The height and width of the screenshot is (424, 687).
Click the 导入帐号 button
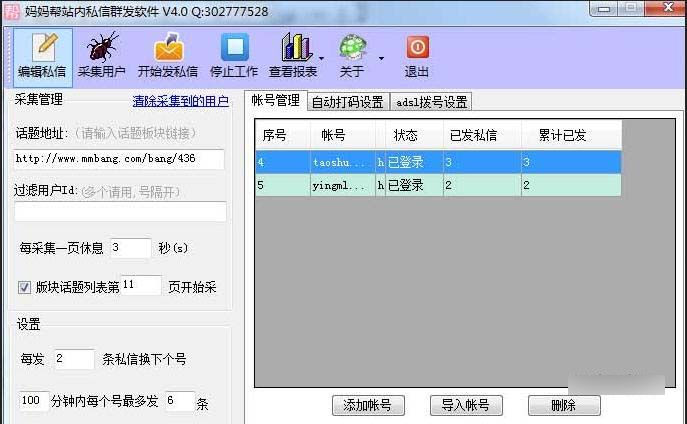click(x=465, y=405)
